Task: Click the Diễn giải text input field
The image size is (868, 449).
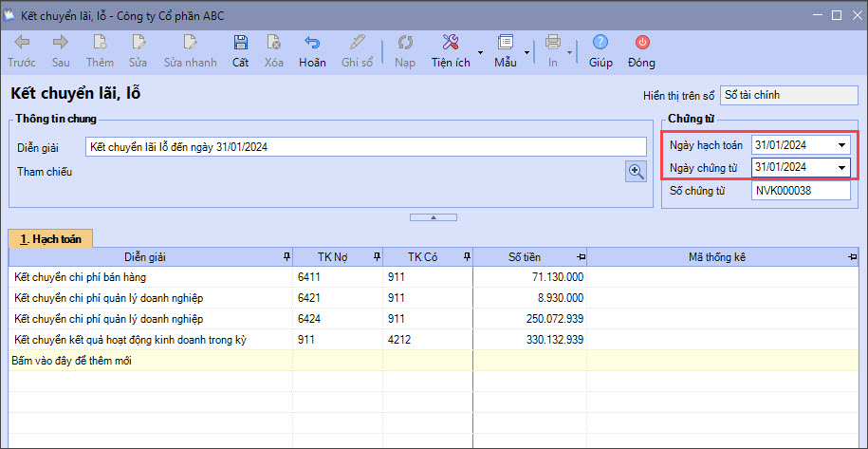Action: coord(365,146)
